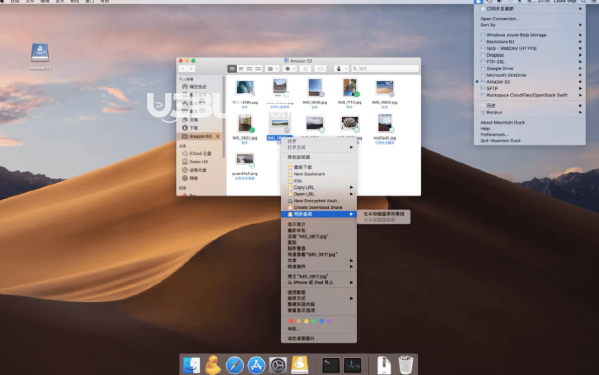Choose Info in the context menu

[319, 181]
